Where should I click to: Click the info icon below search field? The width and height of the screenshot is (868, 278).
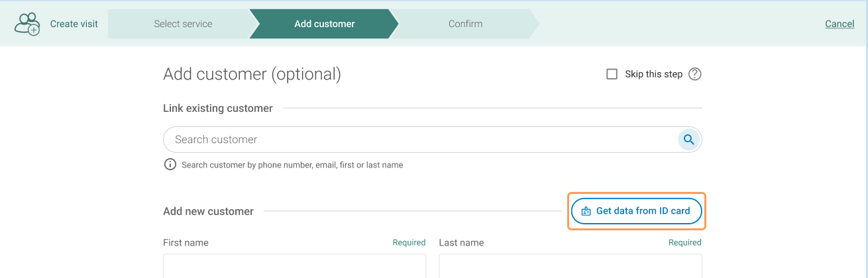170,164
